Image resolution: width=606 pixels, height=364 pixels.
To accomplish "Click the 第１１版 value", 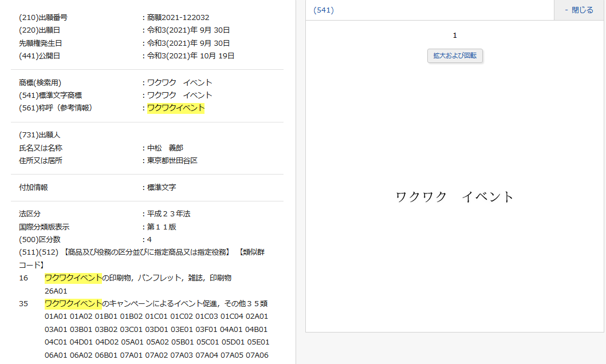I will (162, 227).
